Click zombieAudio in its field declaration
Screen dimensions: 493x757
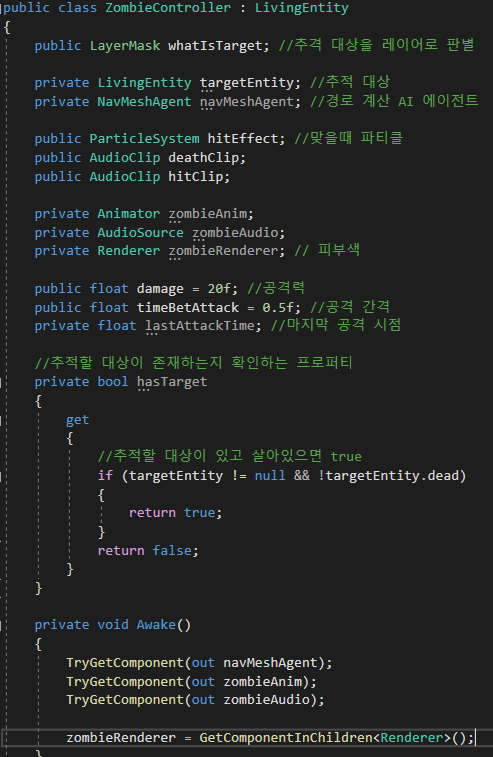pos(235,233)
